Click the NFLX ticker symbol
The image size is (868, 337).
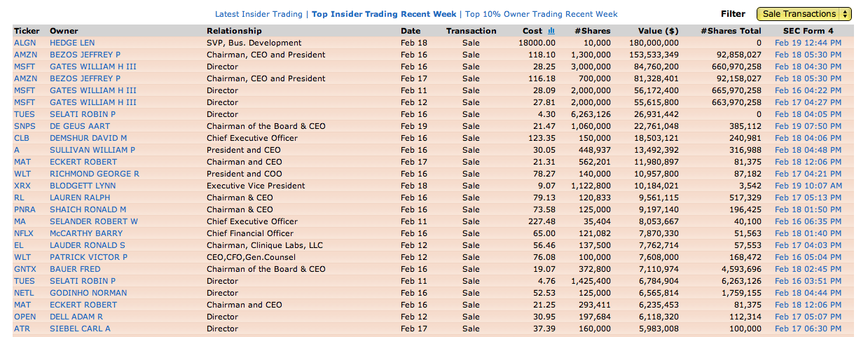[x=25, y=233]
